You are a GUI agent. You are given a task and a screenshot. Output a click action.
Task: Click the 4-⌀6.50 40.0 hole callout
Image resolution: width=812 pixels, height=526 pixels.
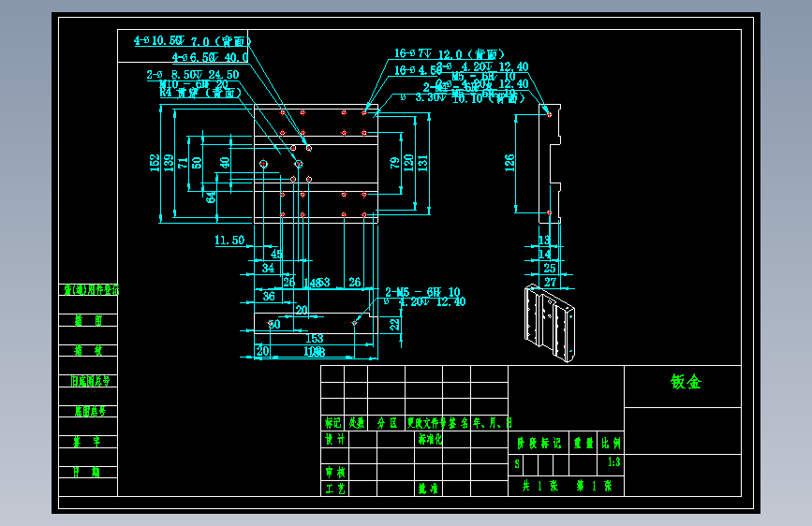coord(210,57)
